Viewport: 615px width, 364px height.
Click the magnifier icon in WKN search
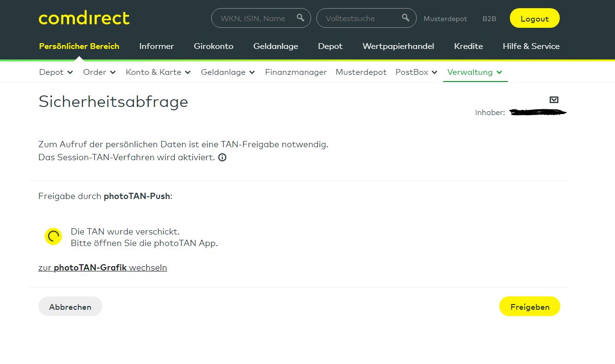click(x=301, y=18)
